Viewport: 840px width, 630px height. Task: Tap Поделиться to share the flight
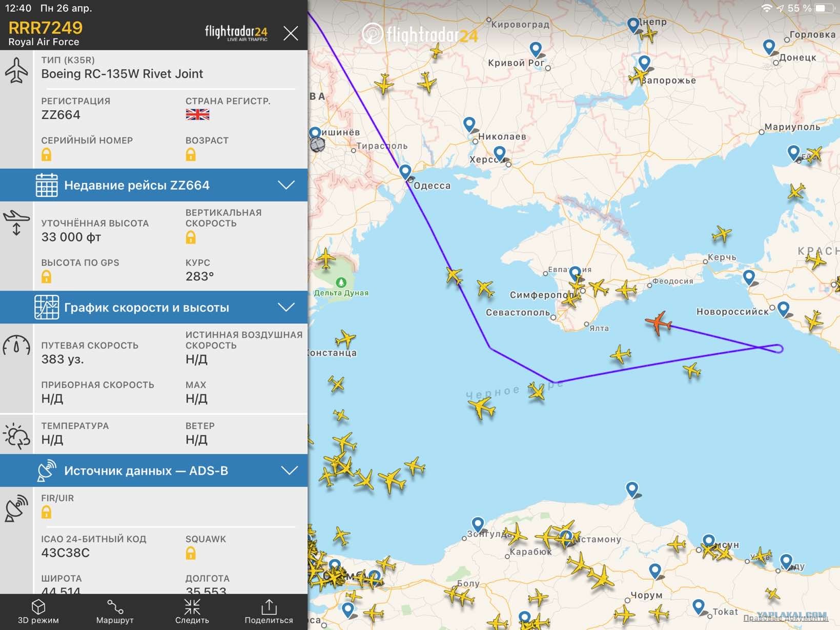coord(269,612)
